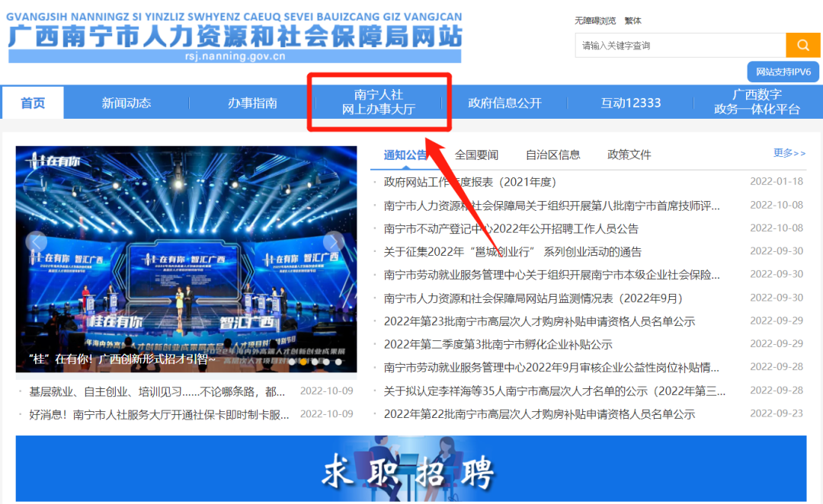Open 2022年9月审核企业公益性岗位补贴 notice
Image resolution: width=823 pixels, height=504 pixels.
point(552,368)
